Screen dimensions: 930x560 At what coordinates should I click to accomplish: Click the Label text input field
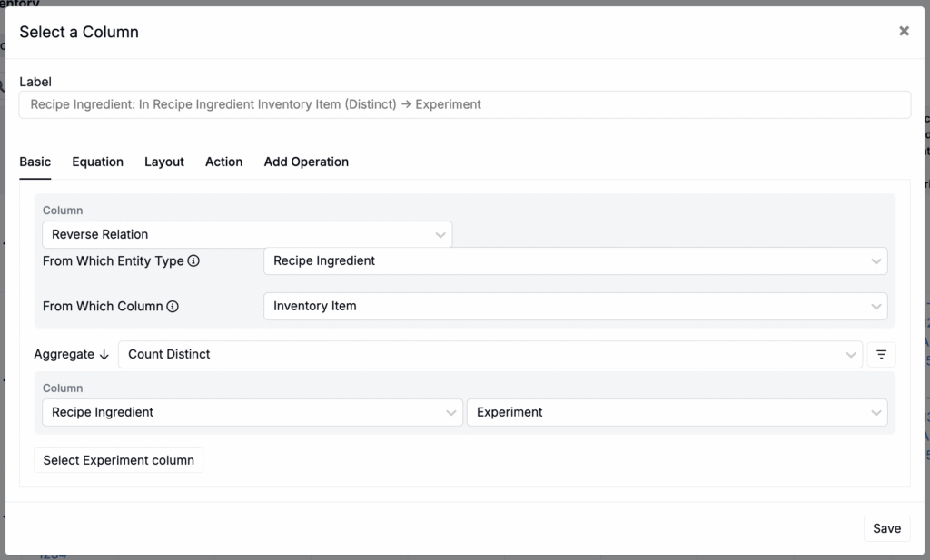pyautogui.click(x=464, y=104)
